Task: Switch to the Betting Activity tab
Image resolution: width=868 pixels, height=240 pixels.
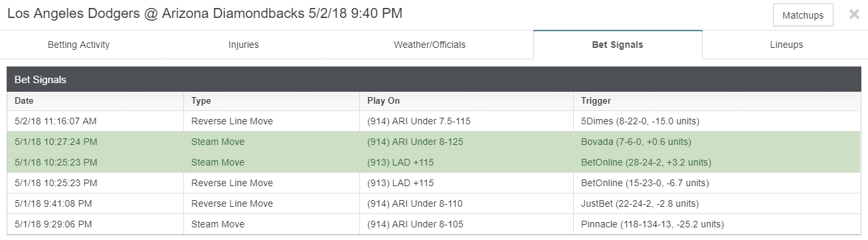Action: [78, 45]
